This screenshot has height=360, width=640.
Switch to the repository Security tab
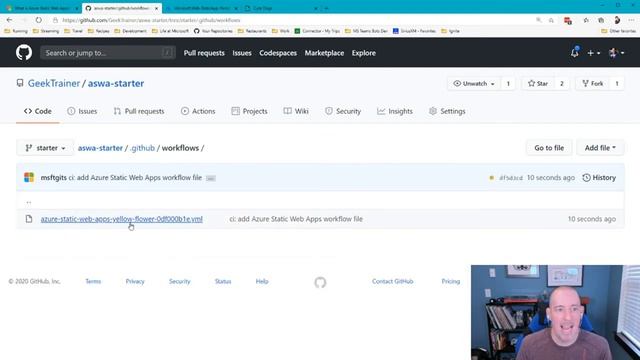(x=343, y=111)
